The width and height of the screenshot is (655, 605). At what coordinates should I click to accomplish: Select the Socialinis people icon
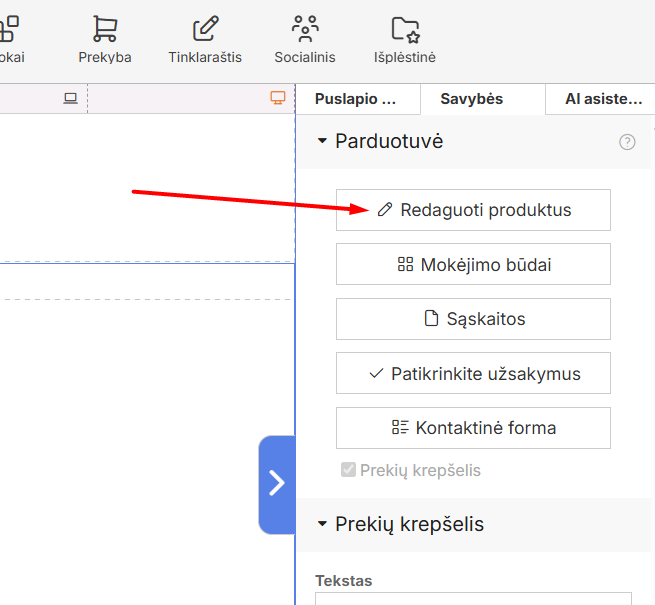pyautogui.click(x=305, y=29)
